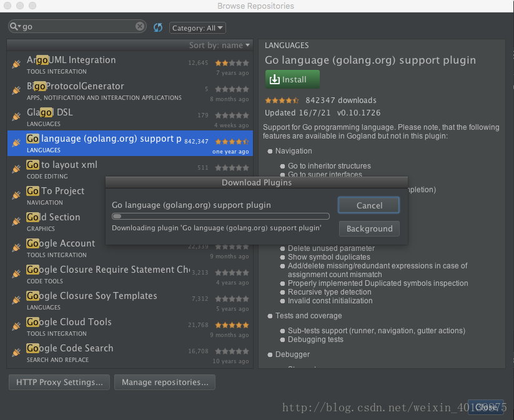Viewport: 514px width, 420px height.
Task: Click plugin icon for Go To Project
Action: click(16, 195)
